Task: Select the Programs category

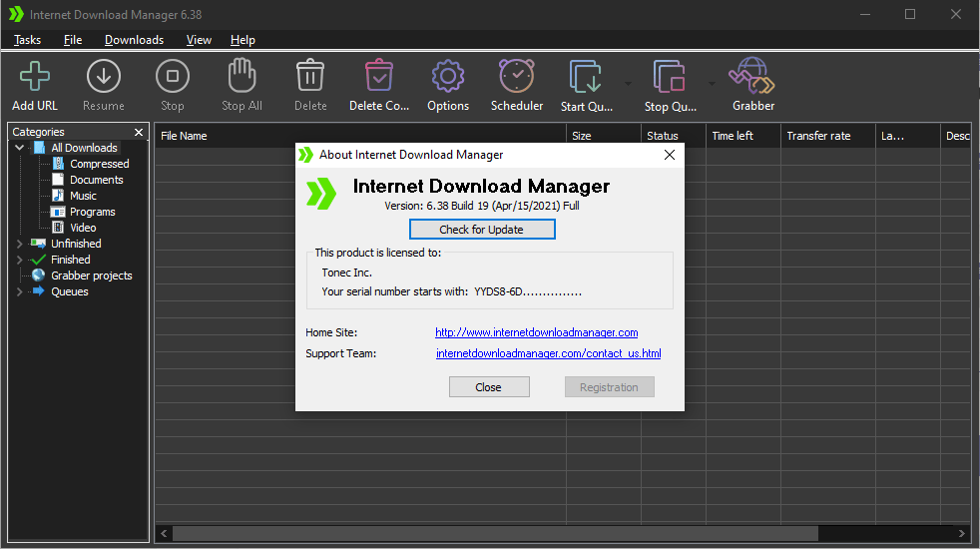Action: (93, 212)
